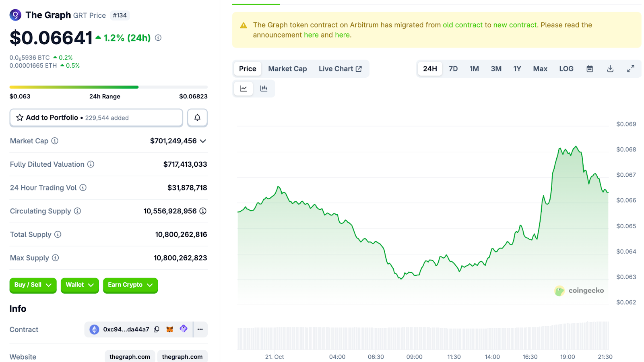
Task: Set chart range to 24H
Action: (x=430, y=69)
